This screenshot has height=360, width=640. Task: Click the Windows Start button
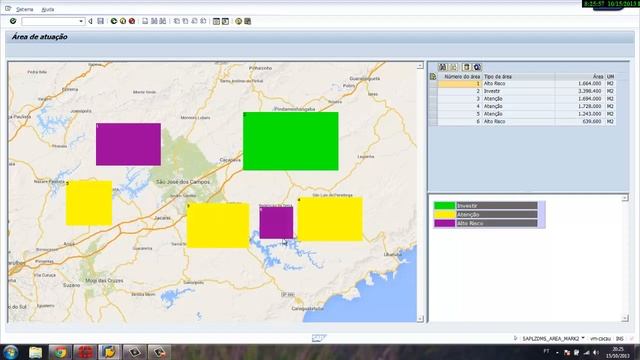(x=11, y=352)
